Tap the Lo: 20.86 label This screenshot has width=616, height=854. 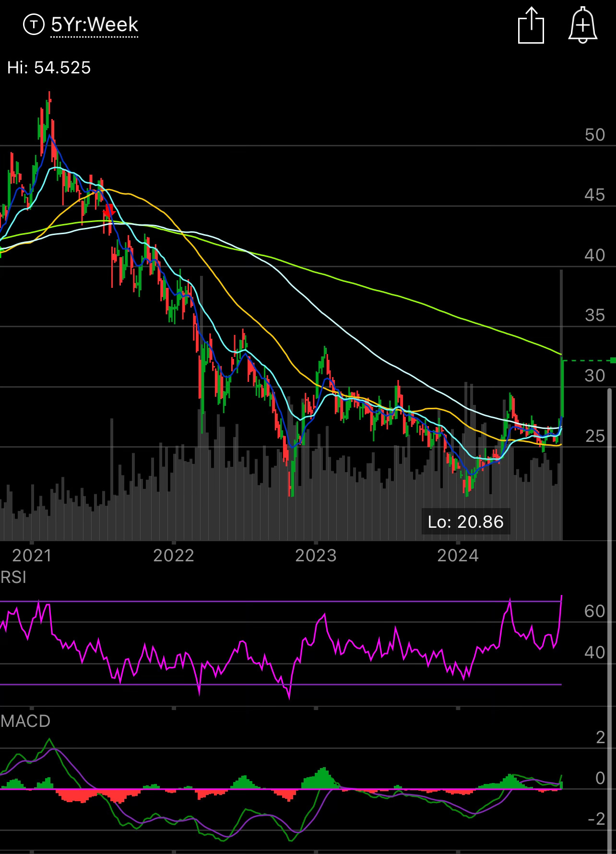coord(465,522)
